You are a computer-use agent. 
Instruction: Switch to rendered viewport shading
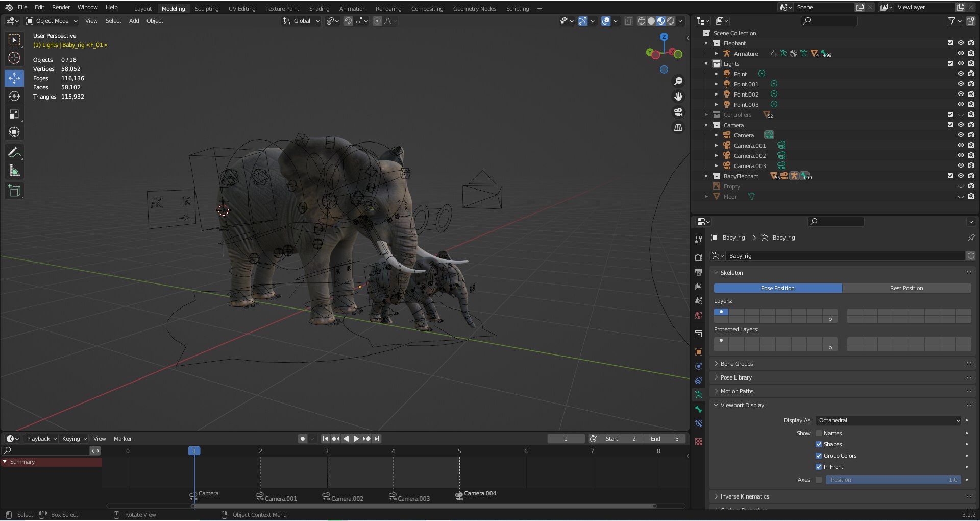671,21
